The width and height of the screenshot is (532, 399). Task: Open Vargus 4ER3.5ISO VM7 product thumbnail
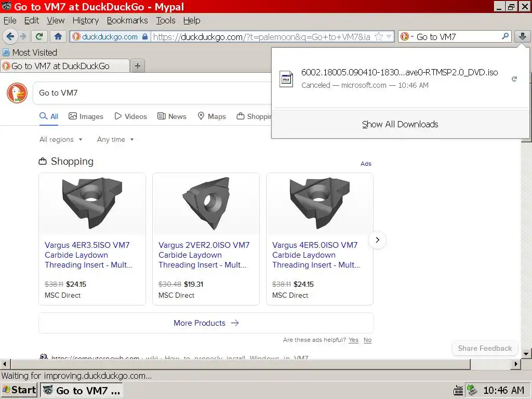92,203
